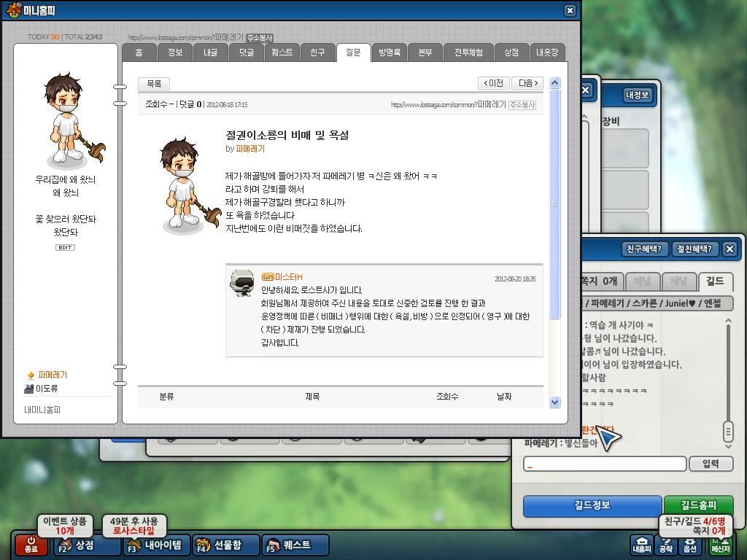Click the 종료 power icon
The image size is (747, 560).
pos(31,545)
